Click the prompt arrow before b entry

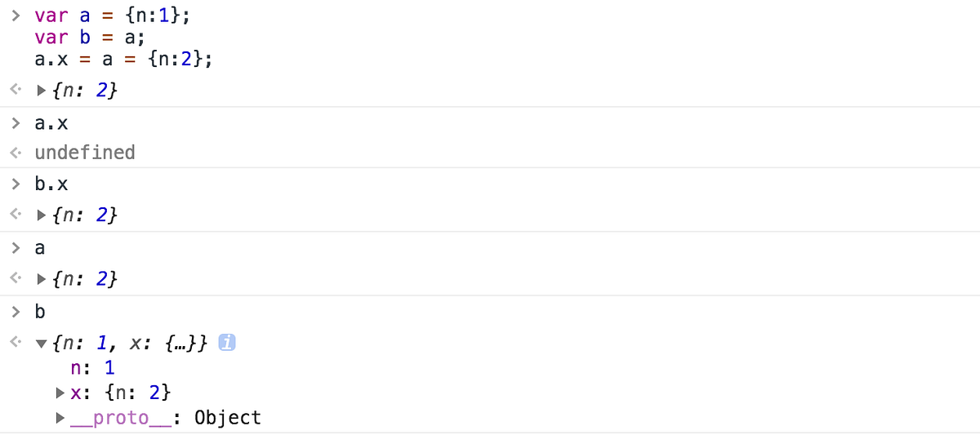[16, 313]
